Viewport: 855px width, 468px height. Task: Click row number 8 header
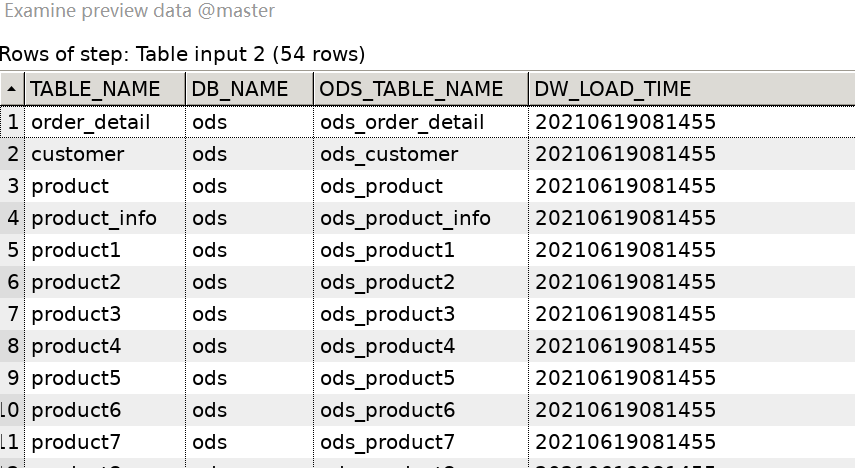13,346
